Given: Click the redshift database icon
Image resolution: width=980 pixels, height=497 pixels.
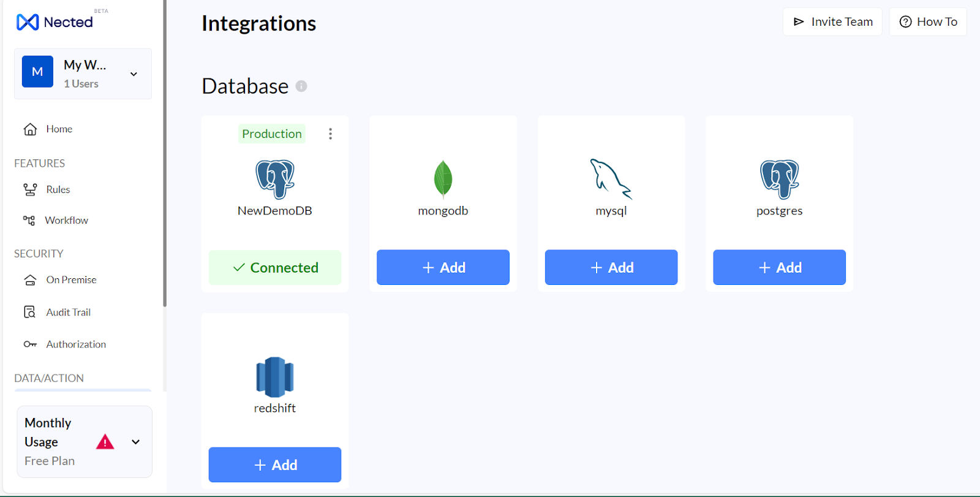Looking at the screenshot, I should tap(275, 377).
